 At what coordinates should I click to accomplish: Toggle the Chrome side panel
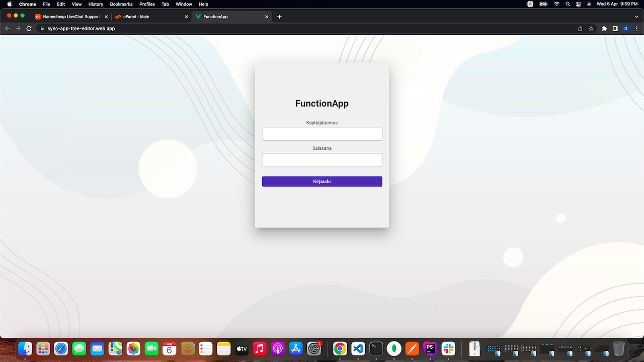[615, 29]
